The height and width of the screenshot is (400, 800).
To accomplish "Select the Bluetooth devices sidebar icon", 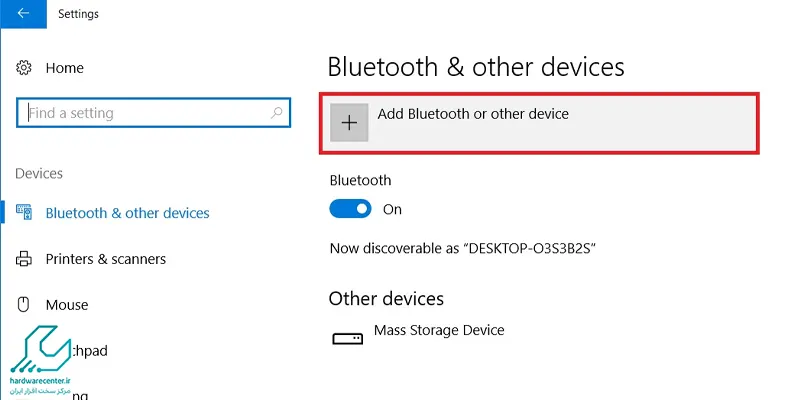I will tap(24, 212).
